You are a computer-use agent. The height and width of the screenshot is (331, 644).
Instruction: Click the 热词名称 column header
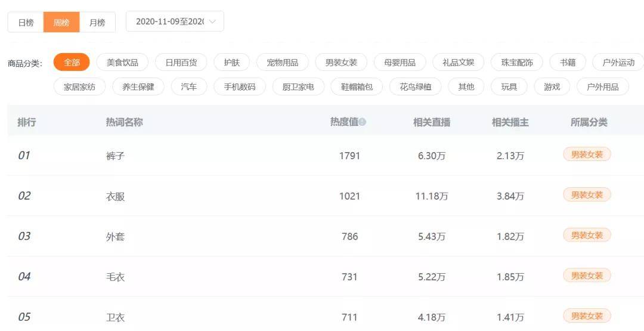coord(124,122)
